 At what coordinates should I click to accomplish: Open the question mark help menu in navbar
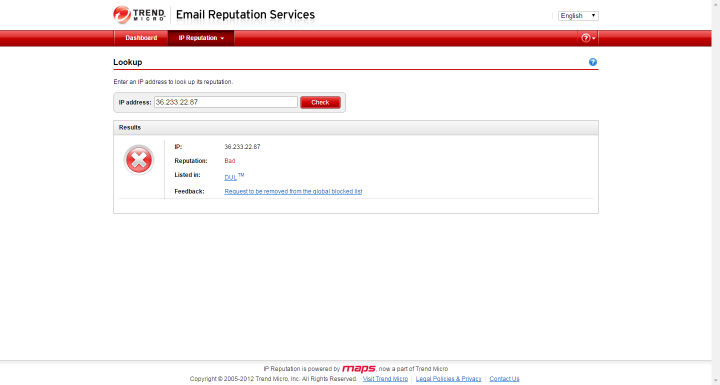click(x=588, y=38)
